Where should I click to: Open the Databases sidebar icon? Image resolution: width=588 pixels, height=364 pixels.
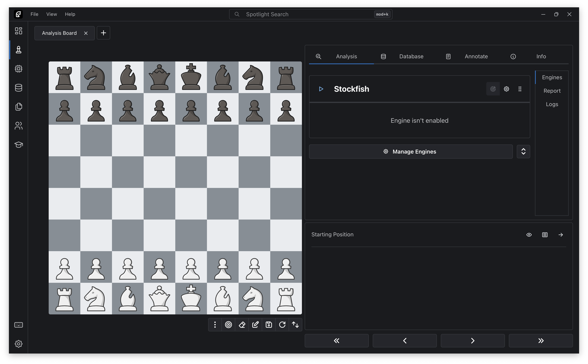19,88
